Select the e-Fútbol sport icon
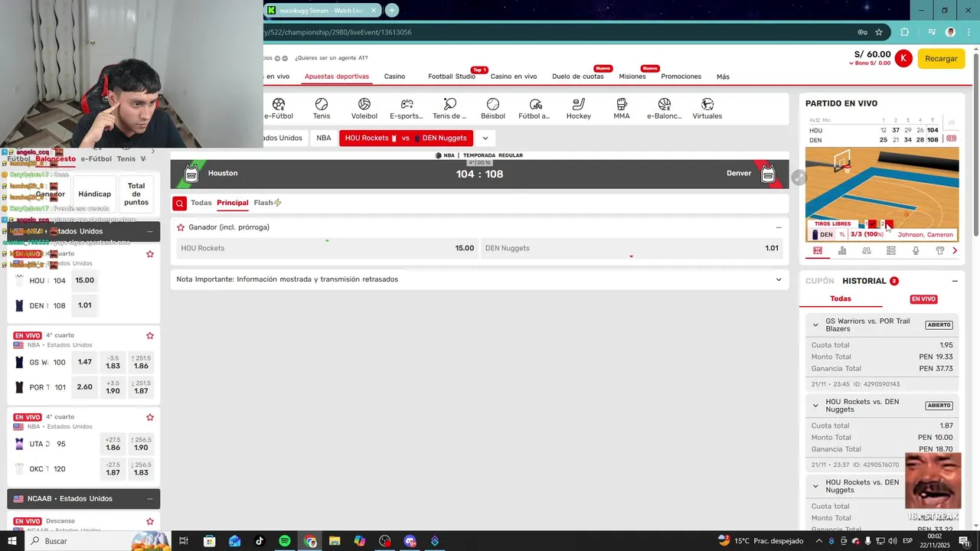The width and height of the screenshot is (980, 551). [x=279, y=104]
